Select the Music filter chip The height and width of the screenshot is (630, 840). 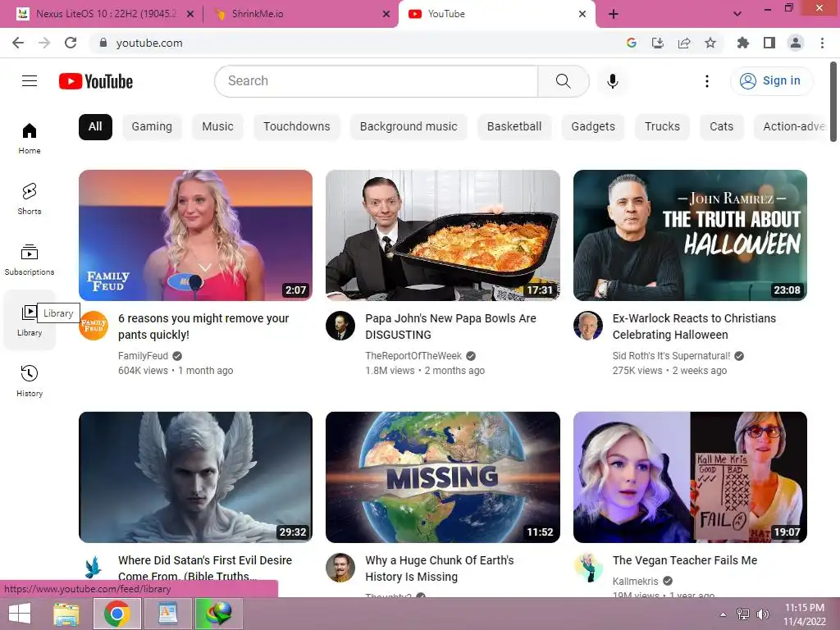(217, 127)
